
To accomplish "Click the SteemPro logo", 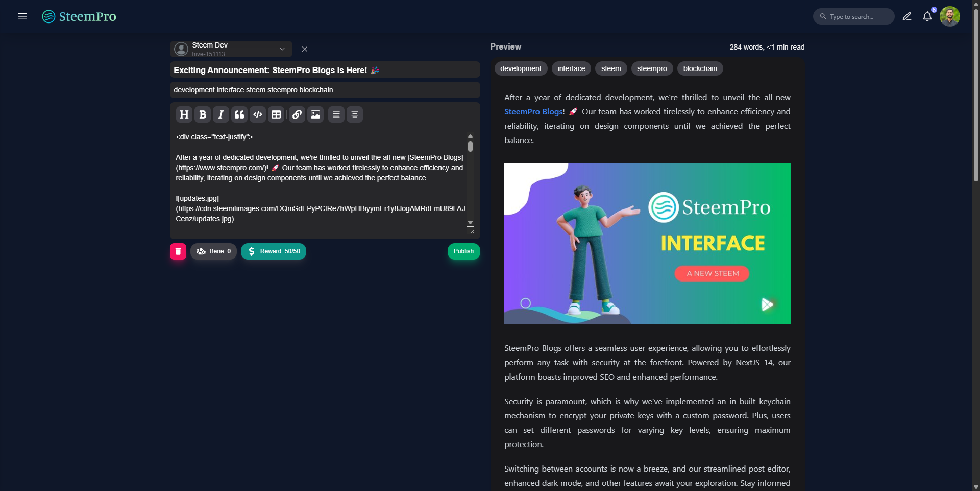I will 79,16.
